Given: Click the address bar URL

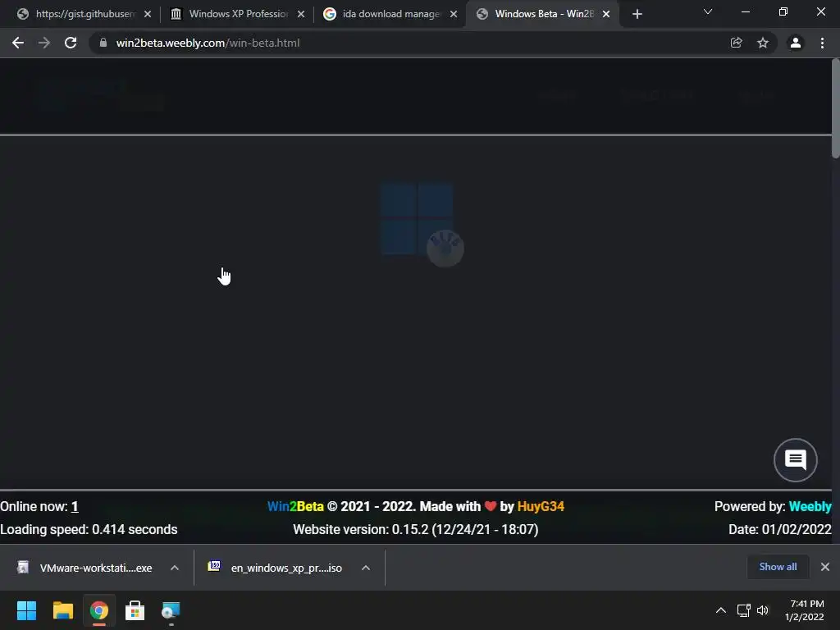Looking at the screenshot, I should (208, 43).
